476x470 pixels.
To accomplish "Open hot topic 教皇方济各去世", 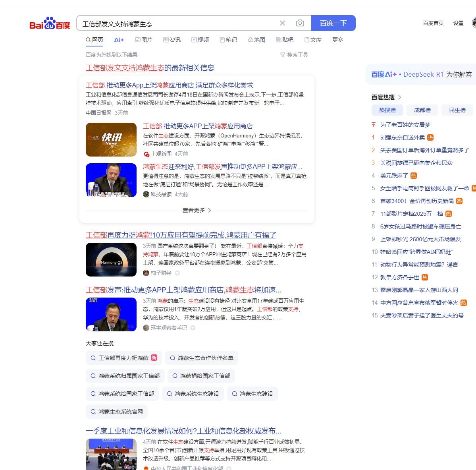I will coord(399,277).
